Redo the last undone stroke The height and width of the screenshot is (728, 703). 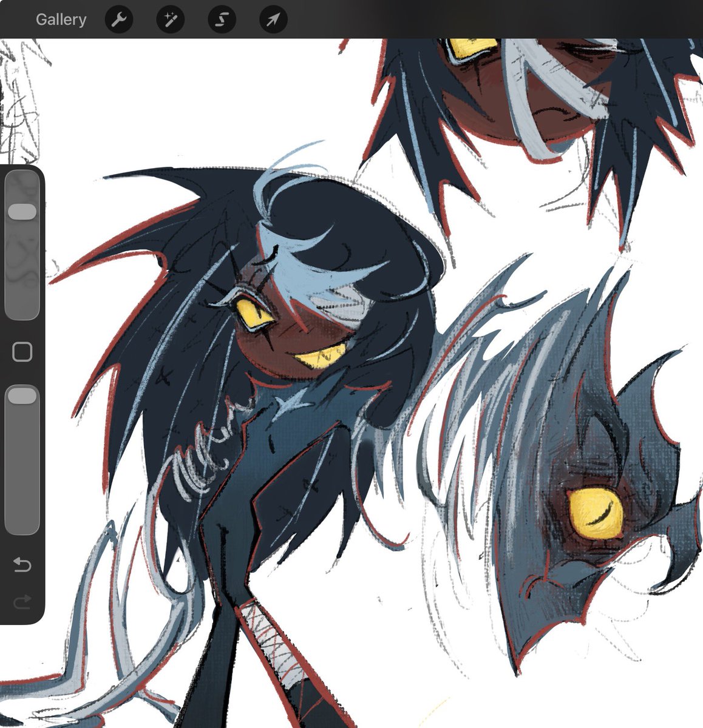[22, 602]
